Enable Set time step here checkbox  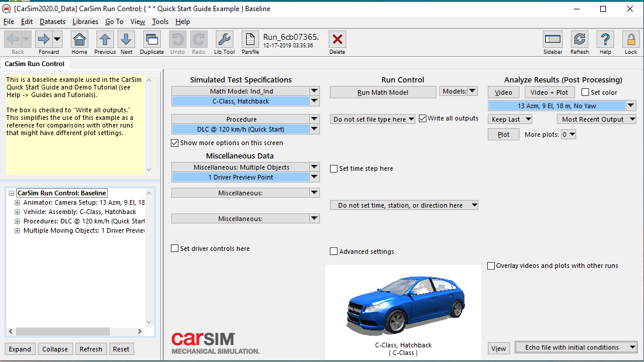(x=334, y=169)
